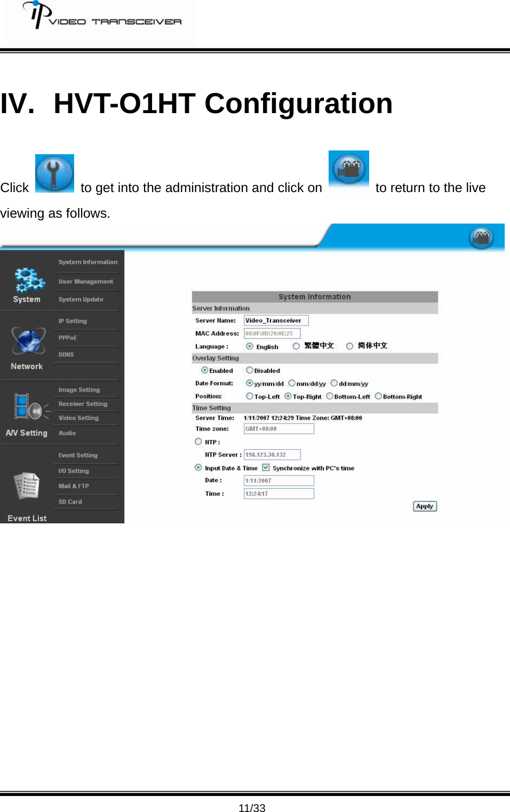Click the System label under the gears

click(27, 299)
